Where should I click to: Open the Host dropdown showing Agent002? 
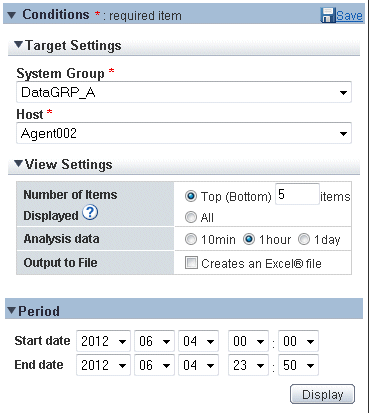click(x=184, y=133)
